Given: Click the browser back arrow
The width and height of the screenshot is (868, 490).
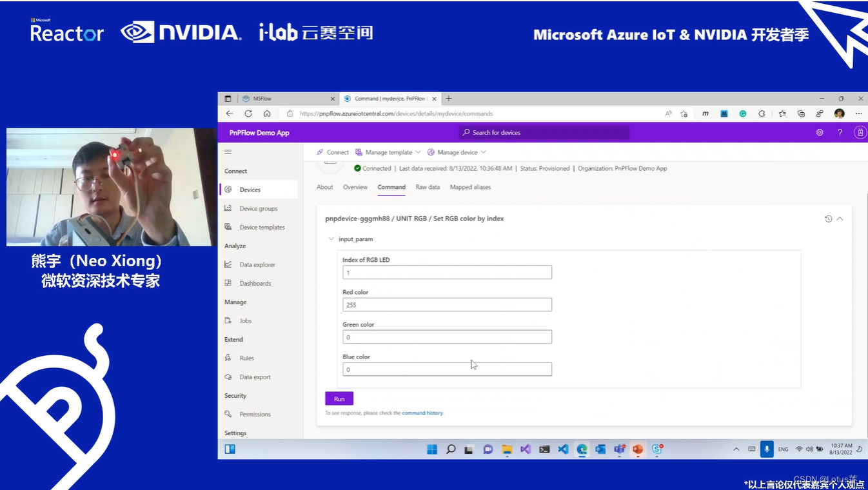Looking at the screenshot, I should pyautogui.click(x=230, y=113).
